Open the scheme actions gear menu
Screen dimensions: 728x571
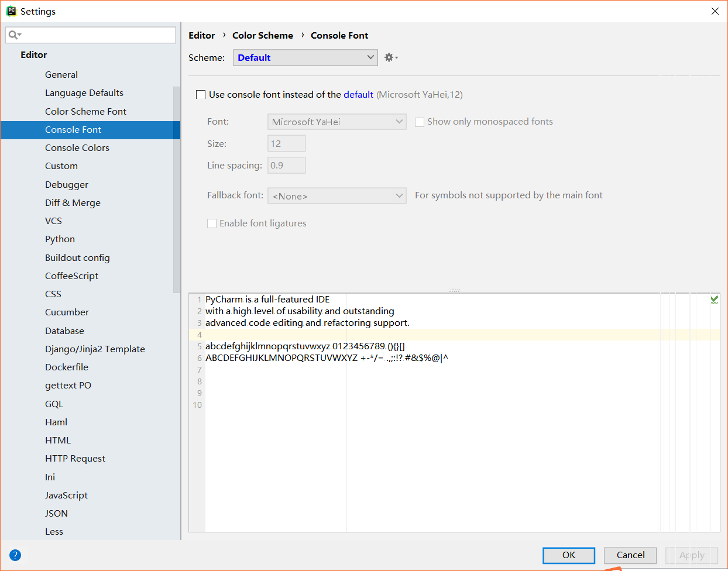click(x=390, y=57)
